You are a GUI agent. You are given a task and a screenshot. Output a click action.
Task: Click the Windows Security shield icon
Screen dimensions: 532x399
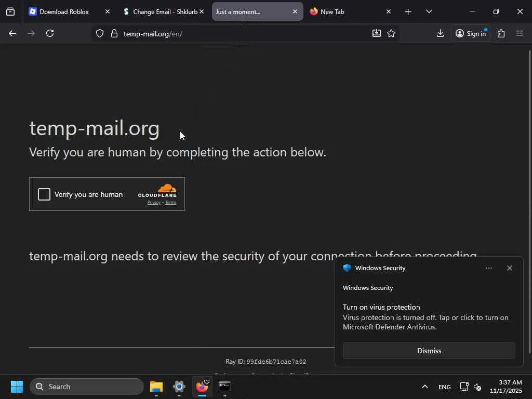347,268
